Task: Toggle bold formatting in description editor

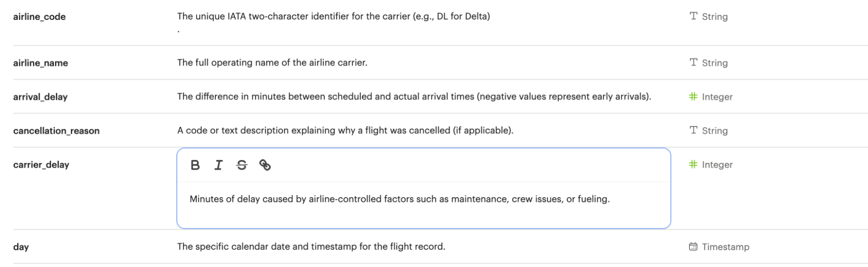Action: tap(195, 165)
